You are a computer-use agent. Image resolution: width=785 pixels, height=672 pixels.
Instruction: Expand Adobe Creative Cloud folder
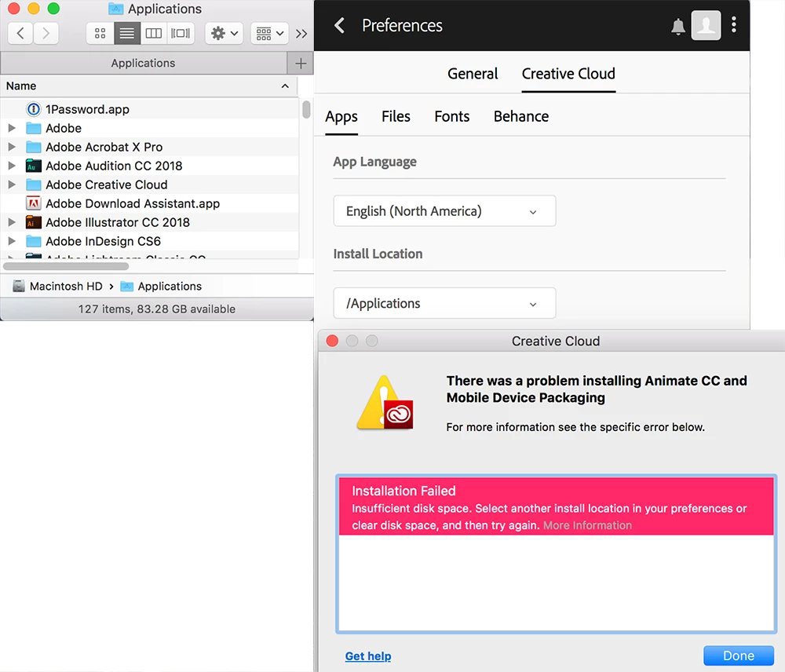(12, 184)
